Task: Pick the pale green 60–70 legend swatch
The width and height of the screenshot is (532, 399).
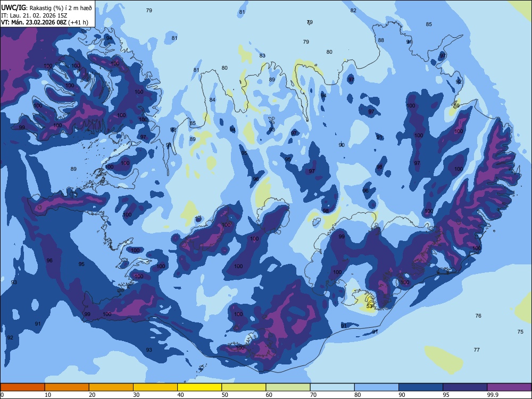Action: coord(288,387)
